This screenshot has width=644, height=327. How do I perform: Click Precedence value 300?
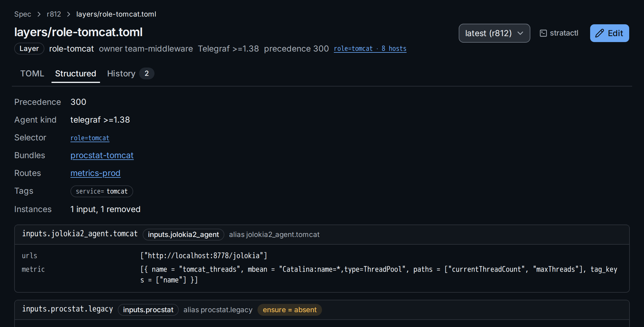click(x=78, y=102)
